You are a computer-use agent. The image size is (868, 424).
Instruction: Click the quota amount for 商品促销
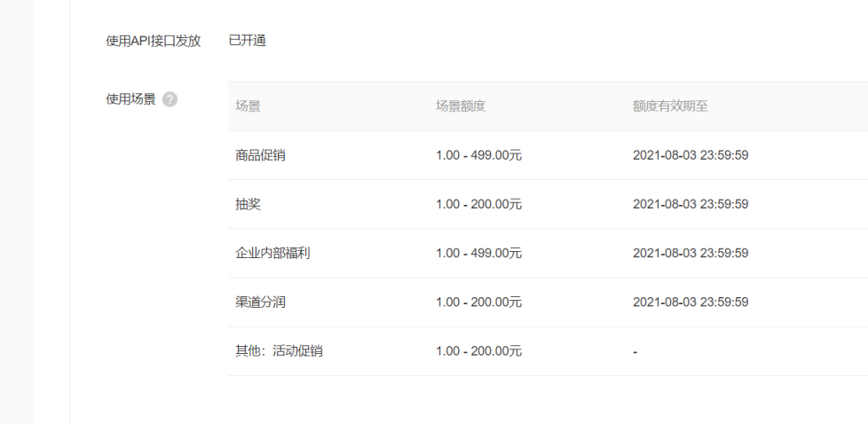(x=479, y=155)
